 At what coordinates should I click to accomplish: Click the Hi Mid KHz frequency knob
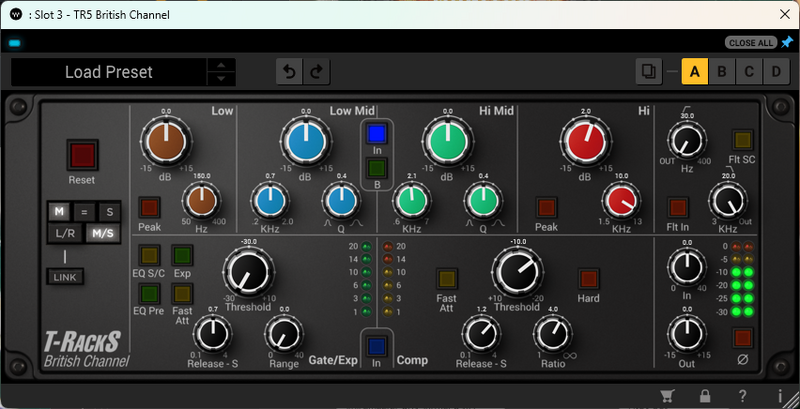click(412, 201)
